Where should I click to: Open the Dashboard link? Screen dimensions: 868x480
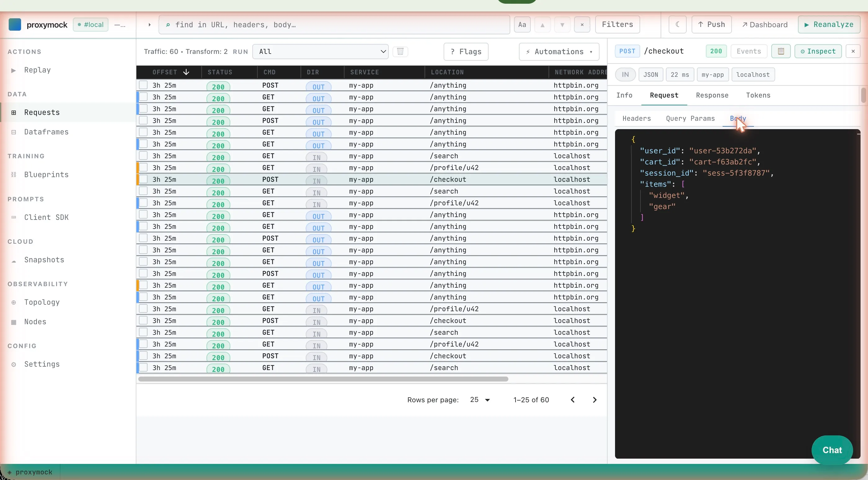764,24
